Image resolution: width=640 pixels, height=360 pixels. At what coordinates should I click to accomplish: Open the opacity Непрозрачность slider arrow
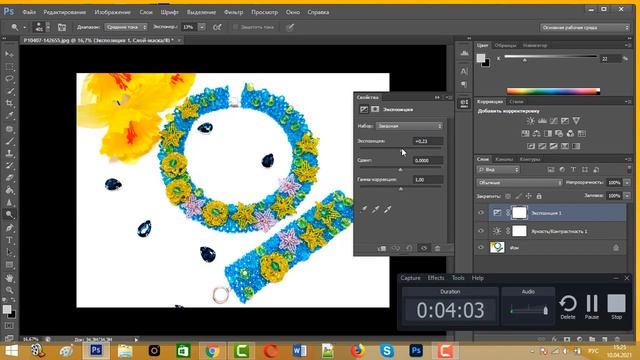coord(627,183)
